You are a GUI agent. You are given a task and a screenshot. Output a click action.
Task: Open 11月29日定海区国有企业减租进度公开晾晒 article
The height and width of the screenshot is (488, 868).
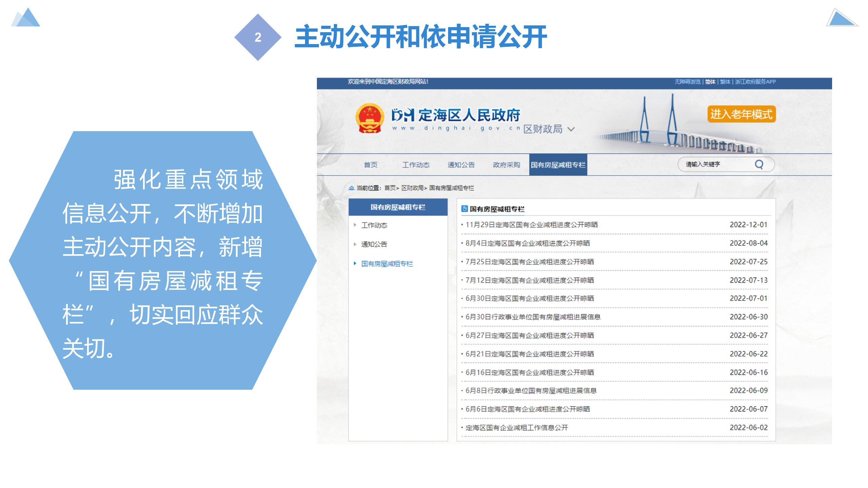[x=531, y=225]
